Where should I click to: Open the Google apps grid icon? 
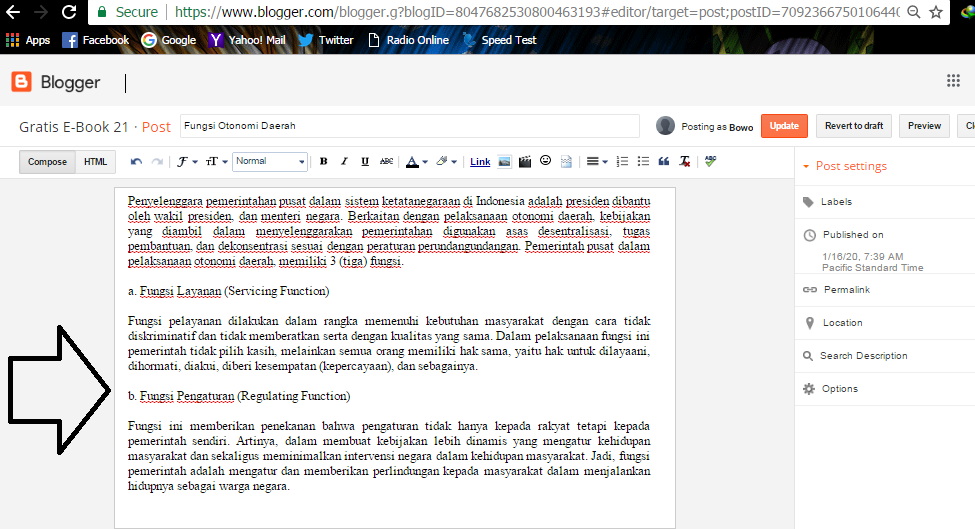(953, 81)
